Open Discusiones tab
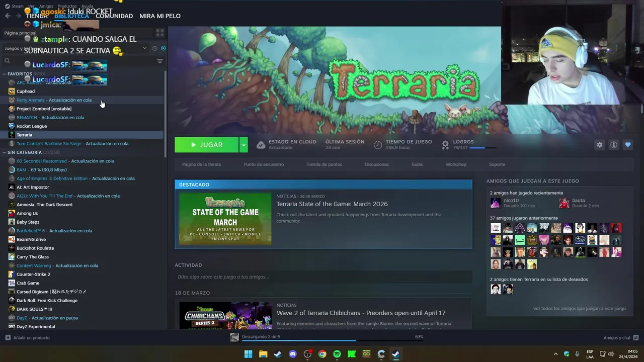The width and height of the screenshot is (644, 362). [377, 164]
